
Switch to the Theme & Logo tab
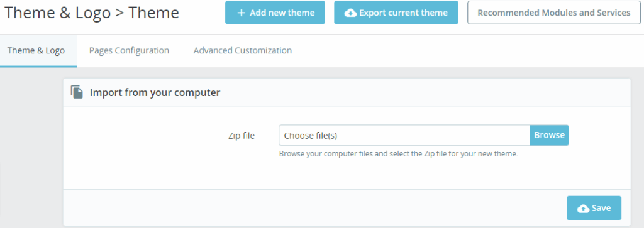[x=36, y=51]
